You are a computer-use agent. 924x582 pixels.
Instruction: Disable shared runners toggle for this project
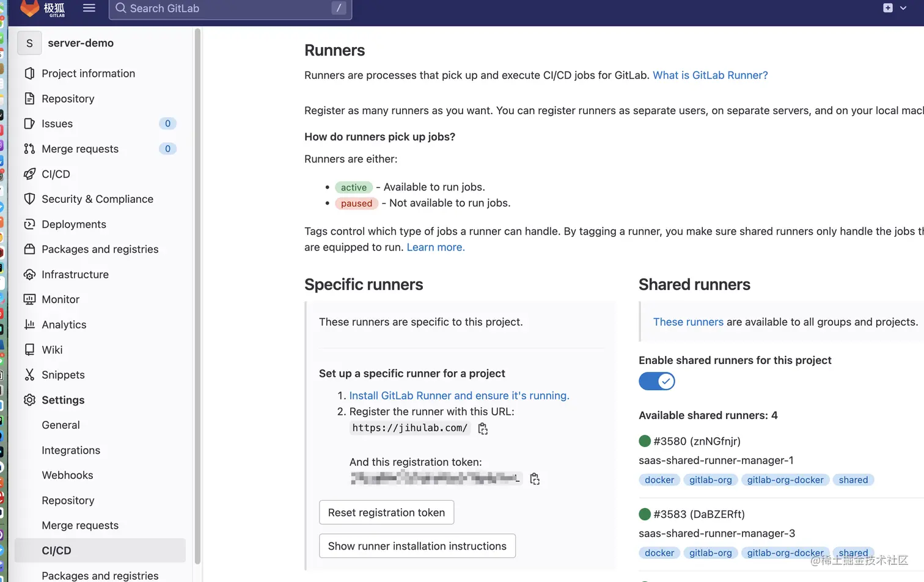point(657,381)
